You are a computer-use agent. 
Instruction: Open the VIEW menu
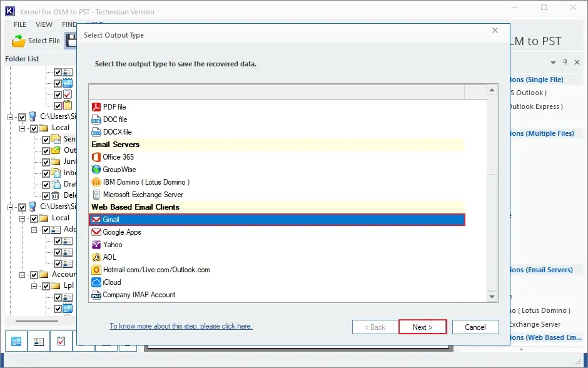(44, 24)
